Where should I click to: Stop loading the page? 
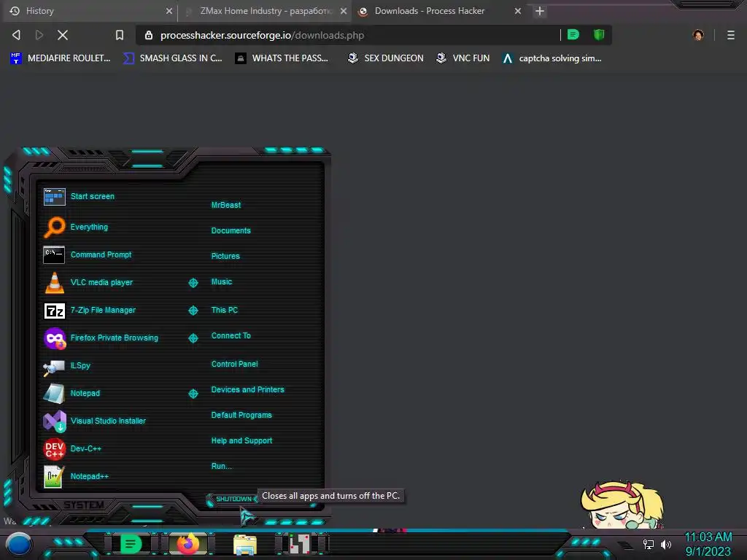pyautogui.click(x=63, y=35)
